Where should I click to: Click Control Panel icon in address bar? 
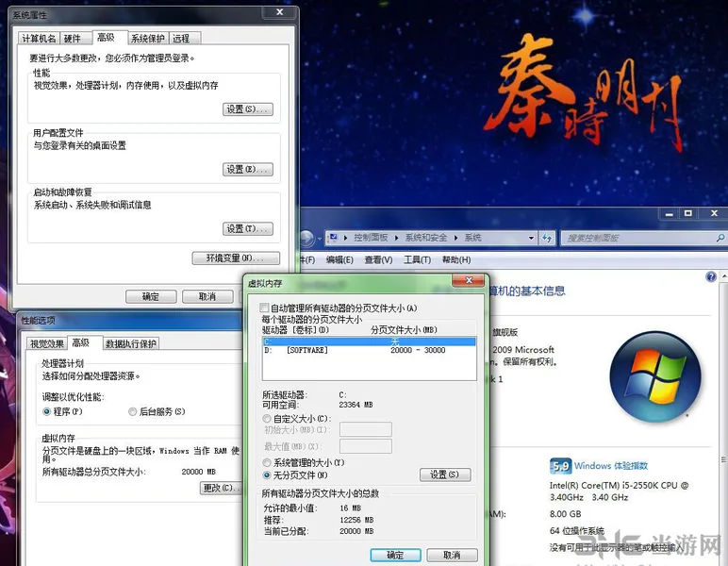click(333, 238)
